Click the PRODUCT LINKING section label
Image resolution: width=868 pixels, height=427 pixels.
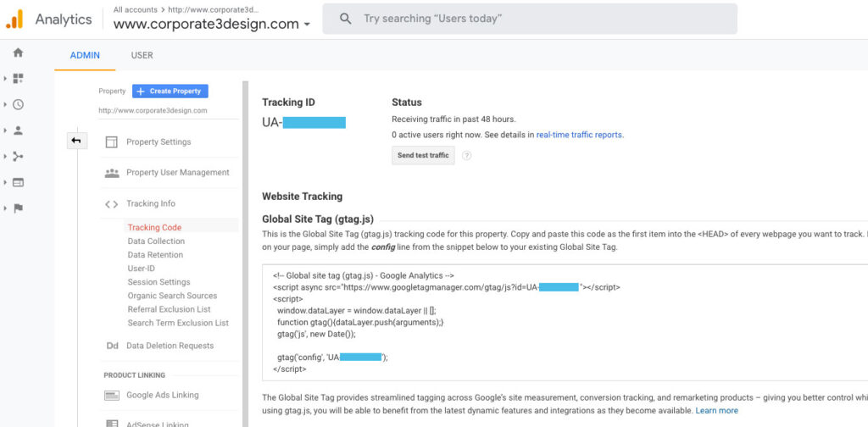point(135,375)
